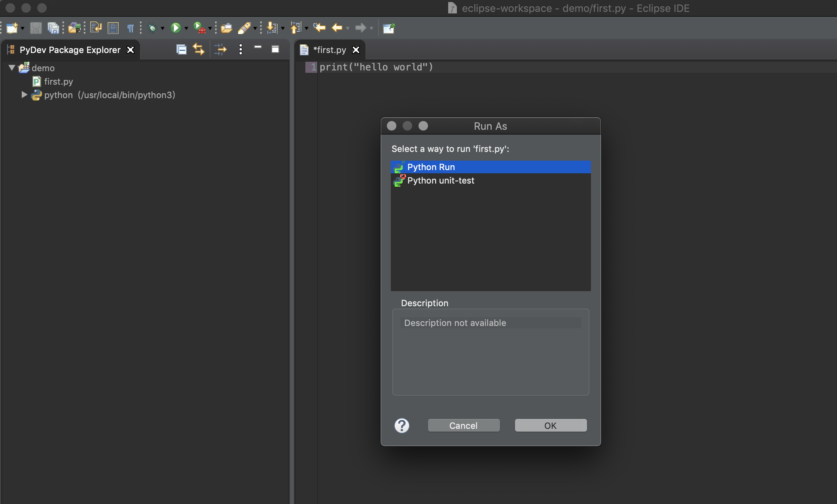
Task: Select Python unit-test in the list
Action: (x=440, y=181)
